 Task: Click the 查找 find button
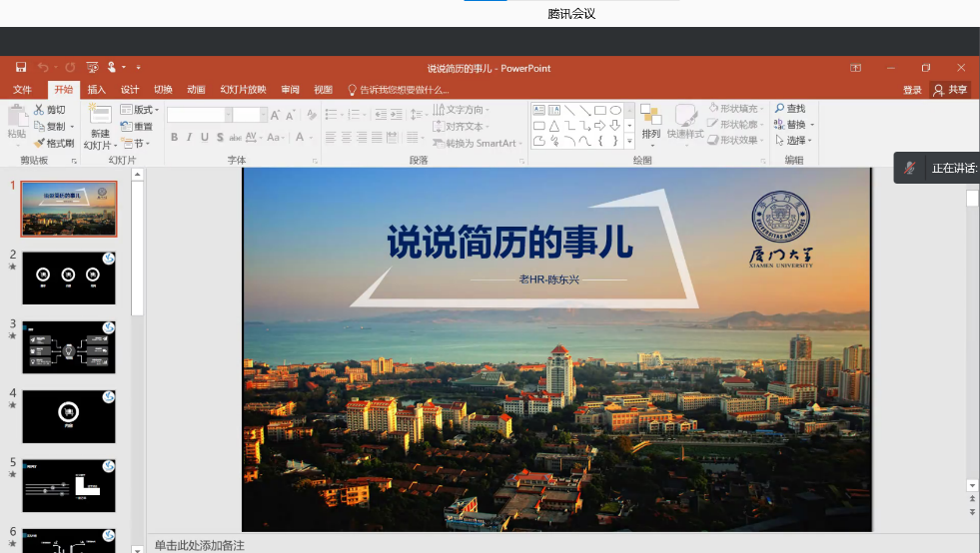tap(790, 108)
